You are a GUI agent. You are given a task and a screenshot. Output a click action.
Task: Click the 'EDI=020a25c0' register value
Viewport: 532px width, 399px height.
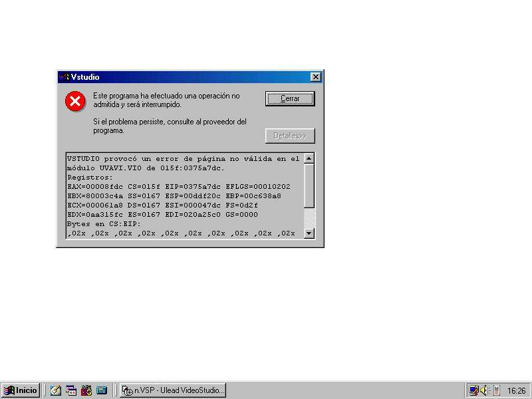[x=193, y=214]
